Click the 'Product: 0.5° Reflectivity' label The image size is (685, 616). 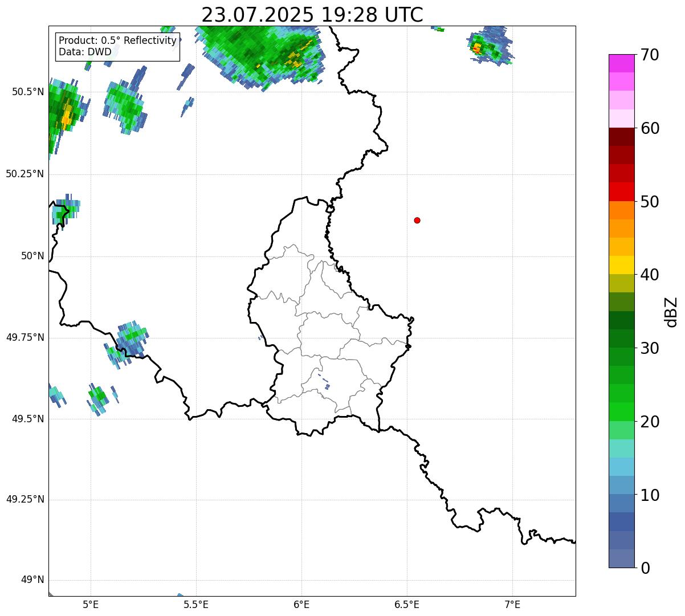pyautogui.click(x=117, y=41)
